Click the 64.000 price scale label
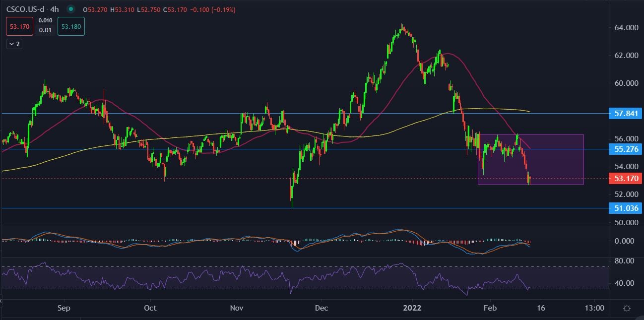 (x=625, y=28)
